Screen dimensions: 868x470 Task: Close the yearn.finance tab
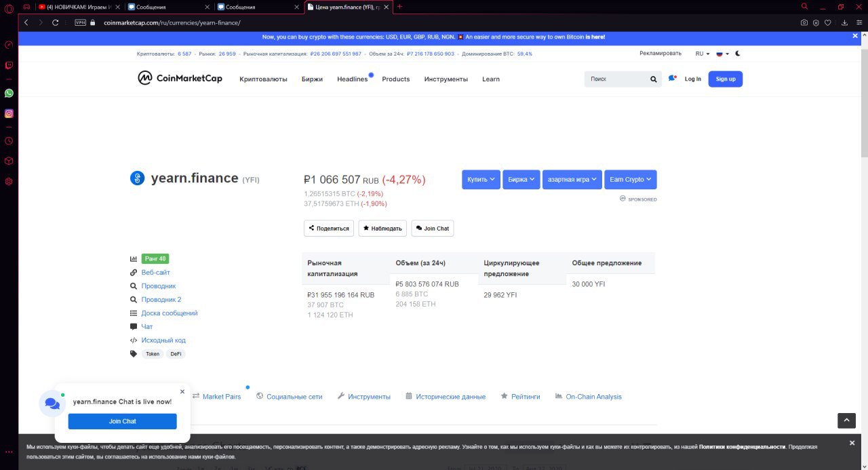click(386, 7)
